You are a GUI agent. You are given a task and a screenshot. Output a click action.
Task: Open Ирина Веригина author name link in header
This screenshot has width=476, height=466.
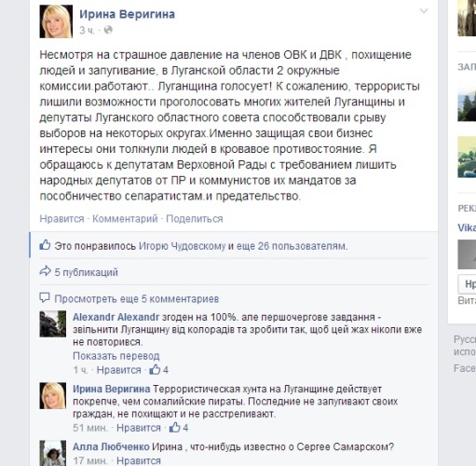(127, 14)
